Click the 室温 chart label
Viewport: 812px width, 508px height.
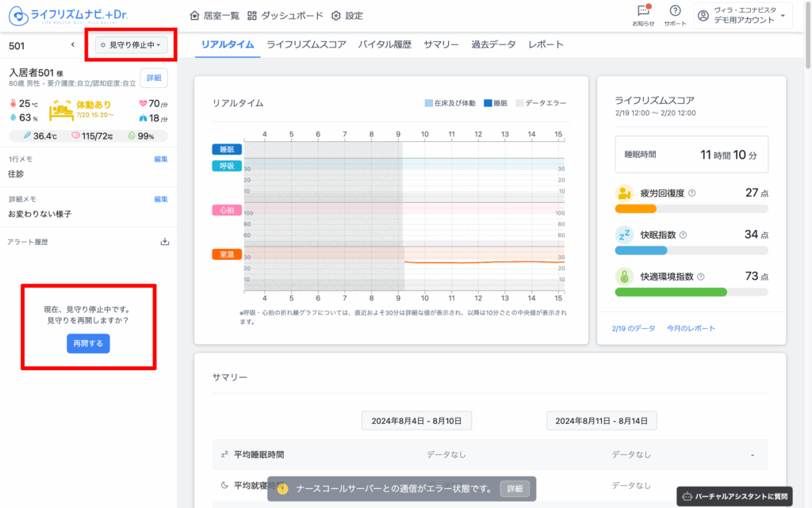[227, 254]
